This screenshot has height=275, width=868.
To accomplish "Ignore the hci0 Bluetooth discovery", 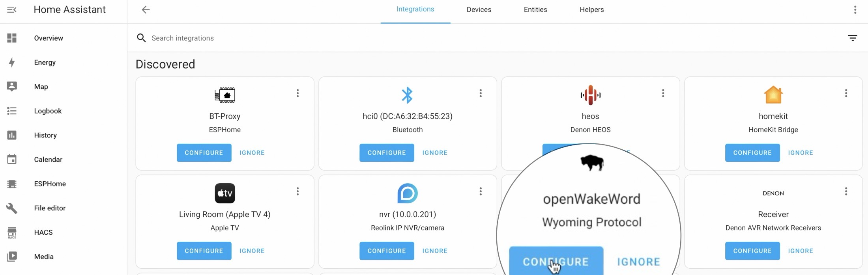I will [435, 153].
